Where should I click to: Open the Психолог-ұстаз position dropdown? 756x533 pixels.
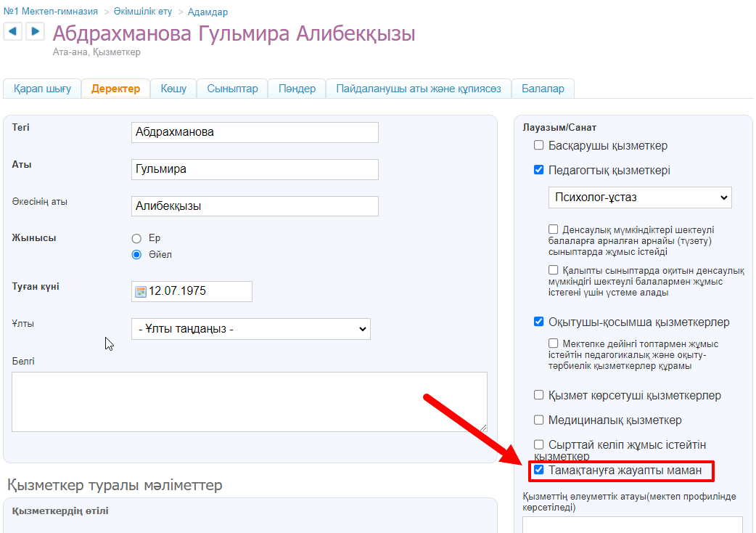[639, 197]
